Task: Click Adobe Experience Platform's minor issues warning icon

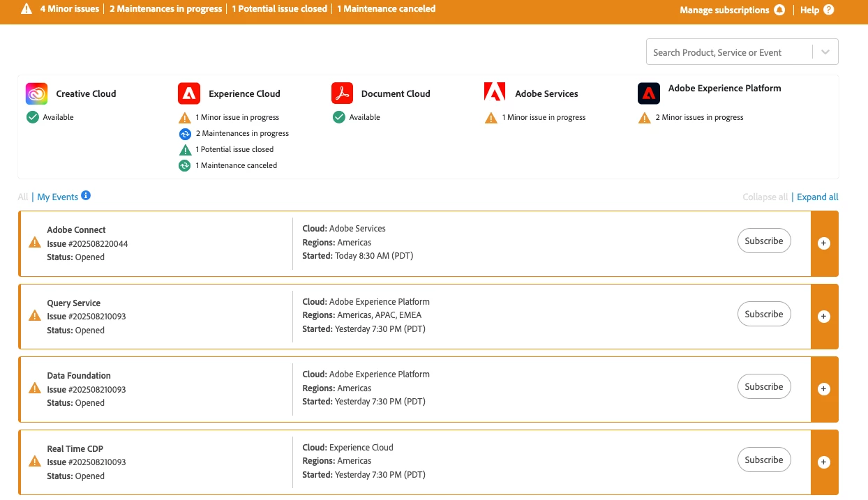Action: click(645, 117)
